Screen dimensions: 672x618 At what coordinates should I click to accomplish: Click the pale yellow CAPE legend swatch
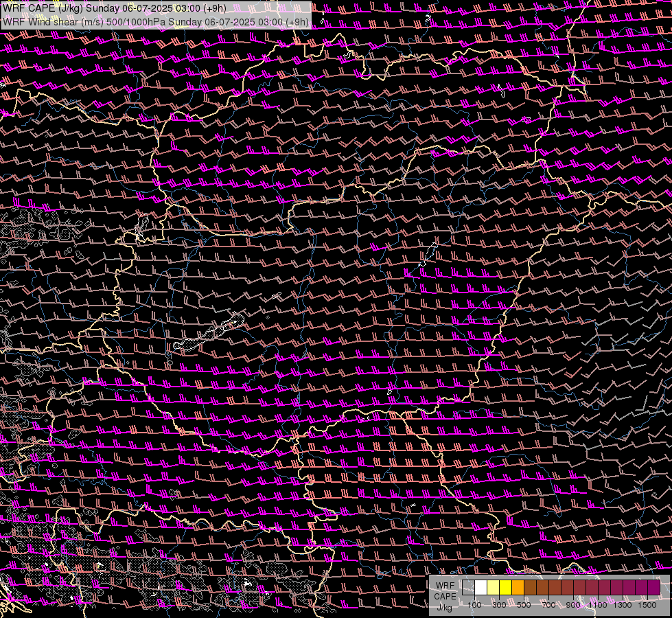tap(494, 588)
